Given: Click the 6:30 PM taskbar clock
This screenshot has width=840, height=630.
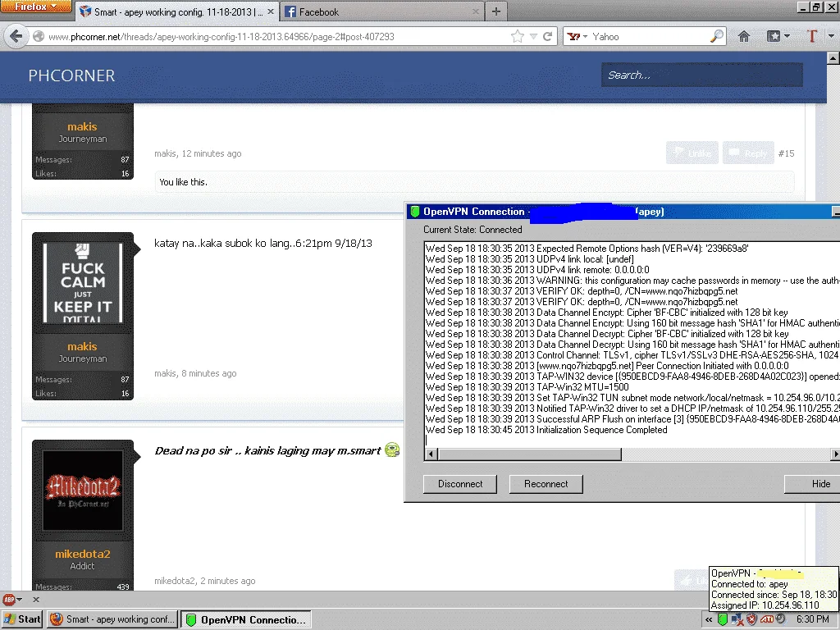Looking at the screenshot, I should click(813, 619).
